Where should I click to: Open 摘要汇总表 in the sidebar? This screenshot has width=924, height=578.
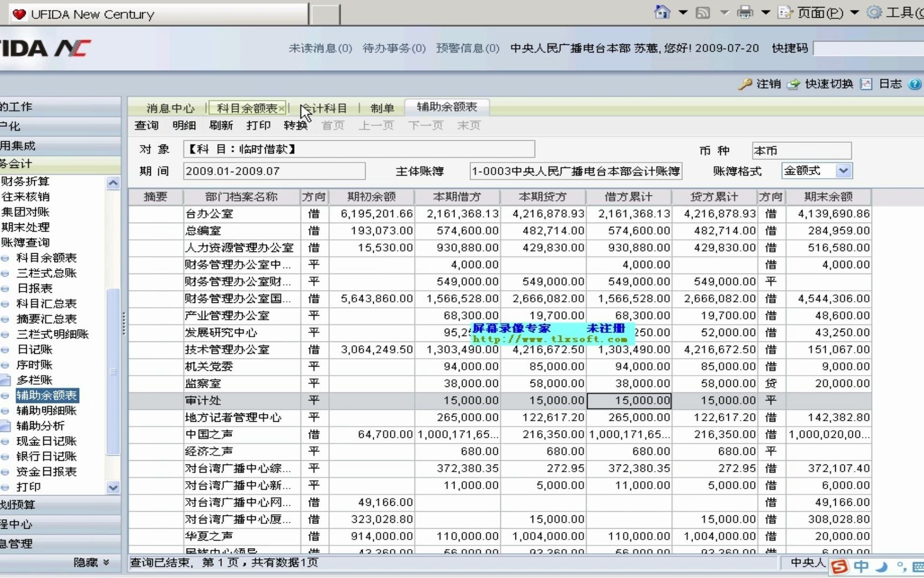[46, 319]
